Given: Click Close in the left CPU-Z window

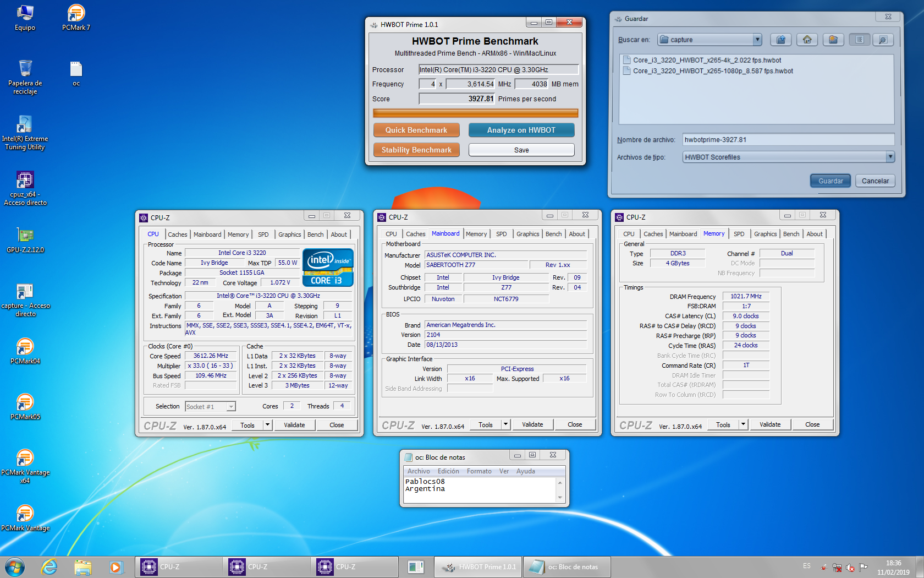Looking at the screenshot, I should tap(337, 425).
